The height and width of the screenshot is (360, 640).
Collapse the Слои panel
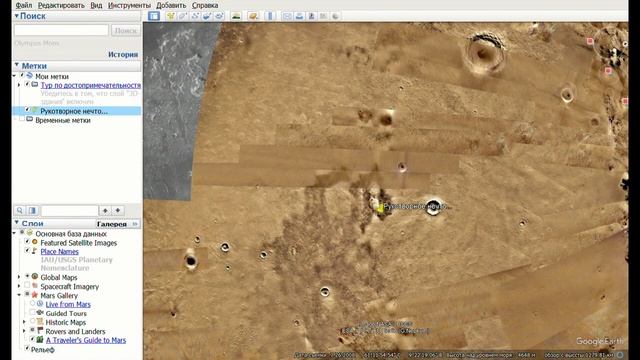[17, 223]
